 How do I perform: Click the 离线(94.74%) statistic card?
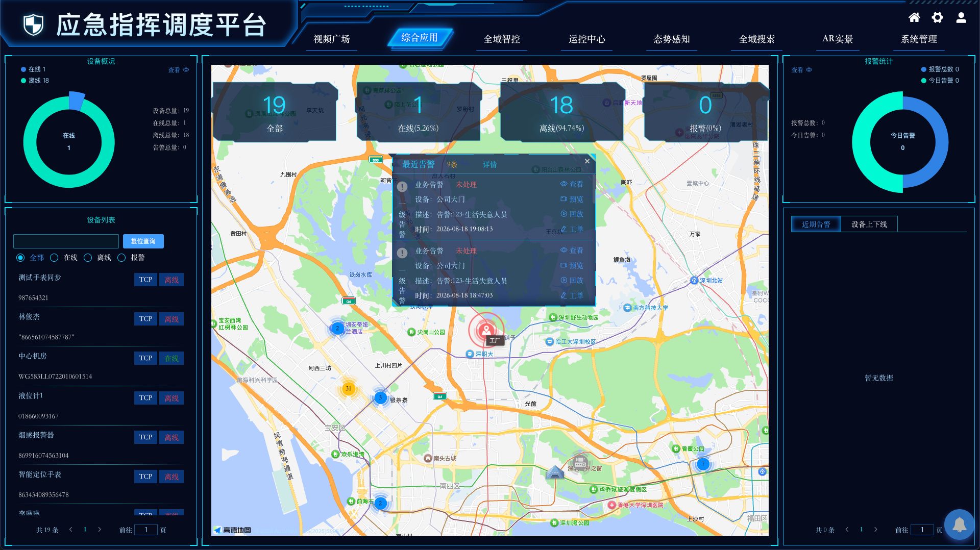pos(561,112)
